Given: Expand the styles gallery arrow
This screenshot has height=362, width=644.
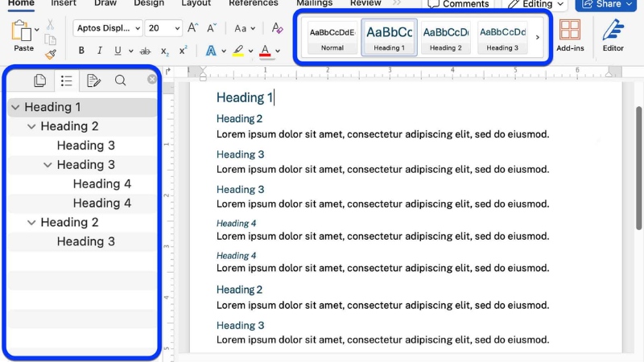Looking at the screenshot, I should coord(538,37).
